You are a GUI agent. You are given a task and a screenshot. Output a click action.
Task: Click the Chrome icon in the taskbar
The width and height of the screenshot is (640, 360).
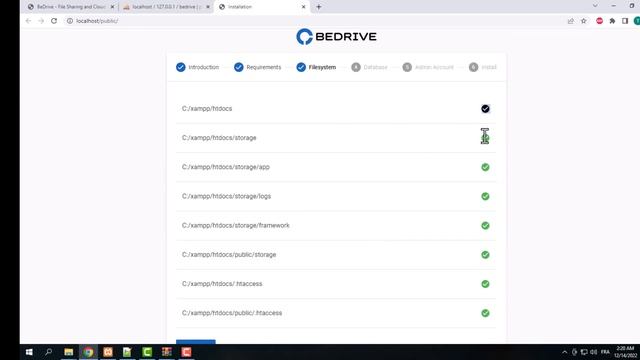(88, 352)
